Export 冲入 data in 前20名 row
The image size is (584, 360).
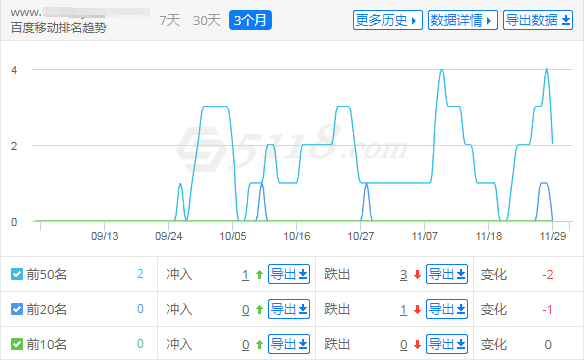click(289, 309)
